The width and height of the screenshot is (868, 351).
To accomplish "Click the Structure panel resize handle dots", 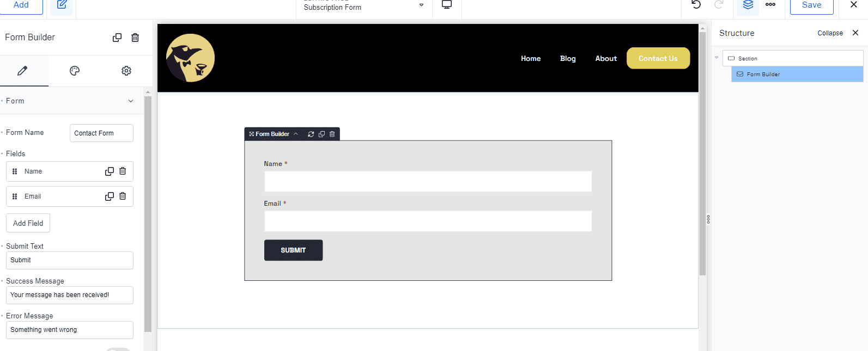I will click(708, 219).
